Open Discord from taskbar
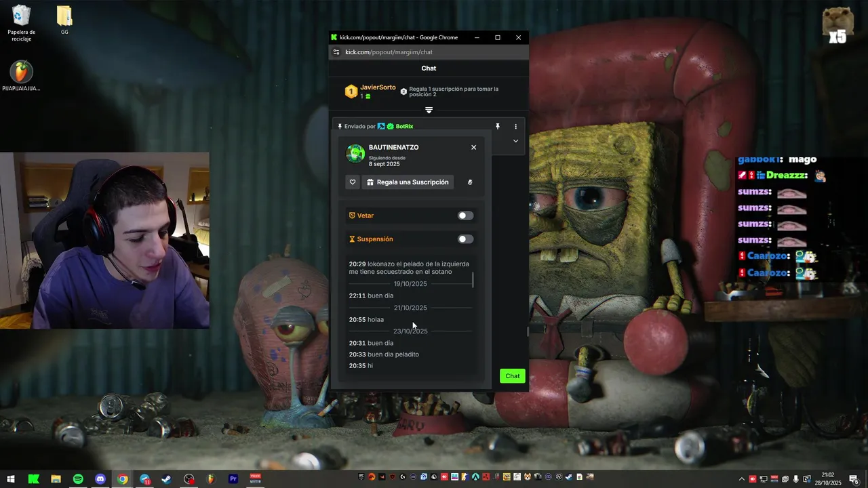868x488 pixels. 100,479
